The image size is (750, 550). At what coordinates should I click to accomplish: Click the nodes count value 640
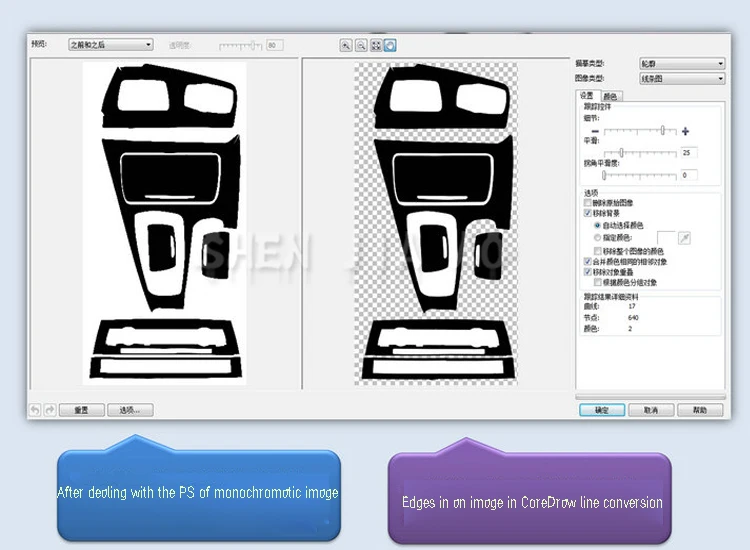pos(633,318)
